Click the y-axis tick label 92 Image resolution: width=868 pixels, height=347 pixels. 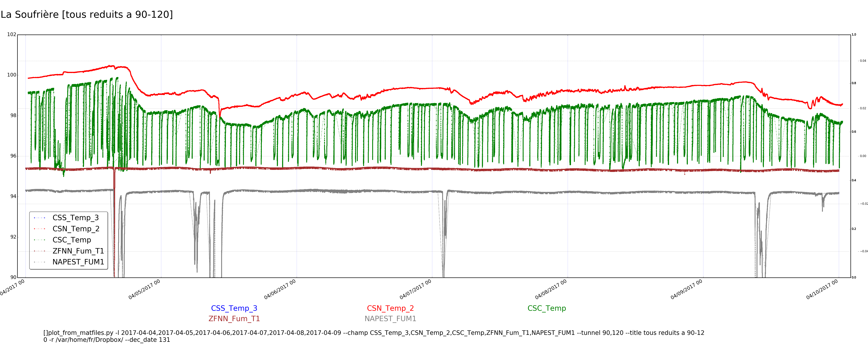(x=13, y=237)
